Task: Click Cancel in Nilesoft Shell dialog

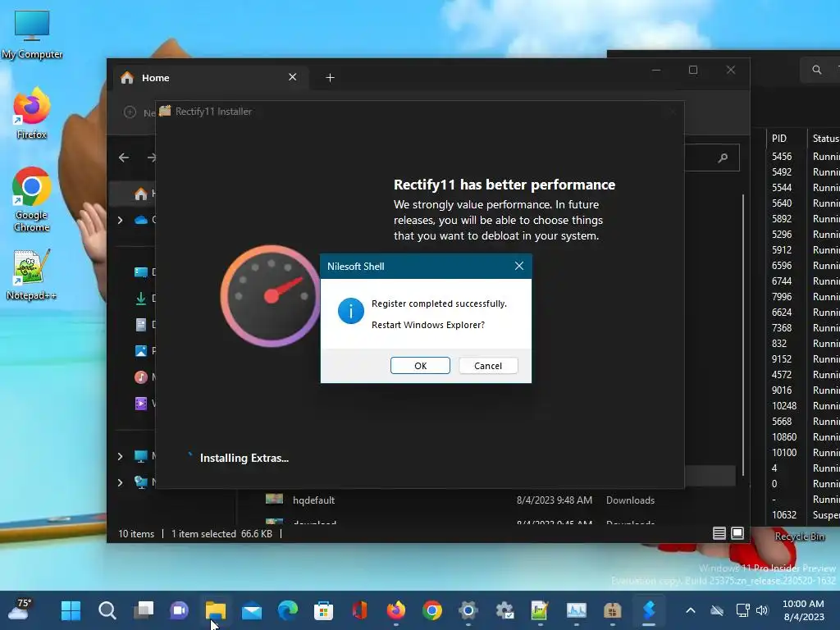Action: click(x=488, y=365)
